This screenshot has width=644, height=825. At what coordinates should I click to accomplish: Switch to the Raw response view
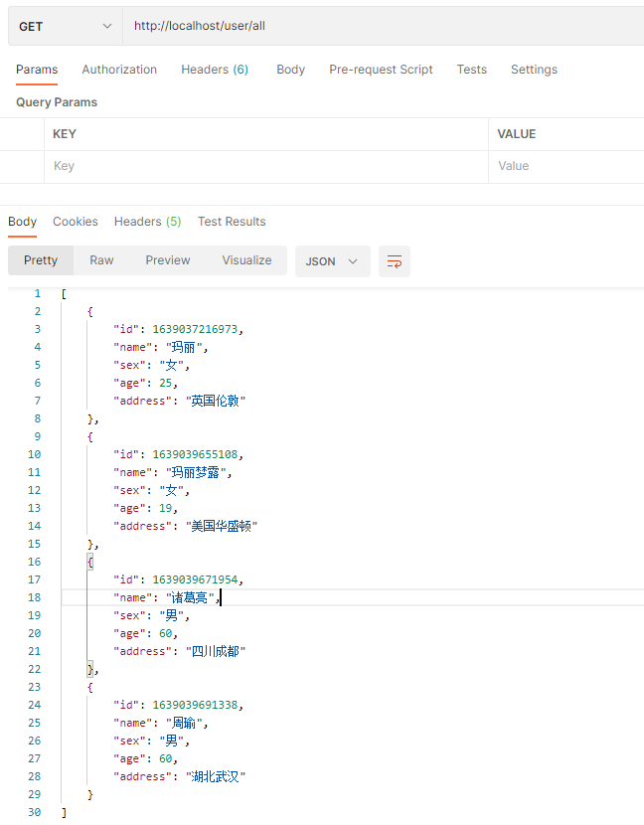pyautogui.click(x=101, y=260)
